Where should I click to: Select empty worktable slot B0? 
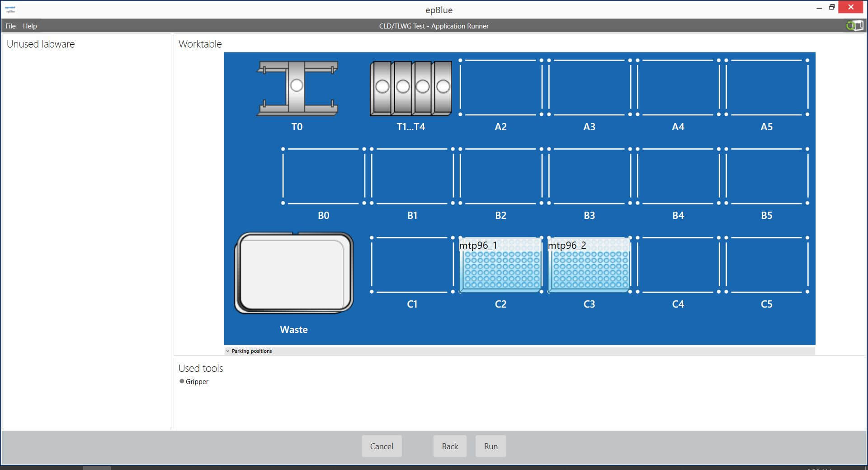pyautogui.click(x=323, y=176)
